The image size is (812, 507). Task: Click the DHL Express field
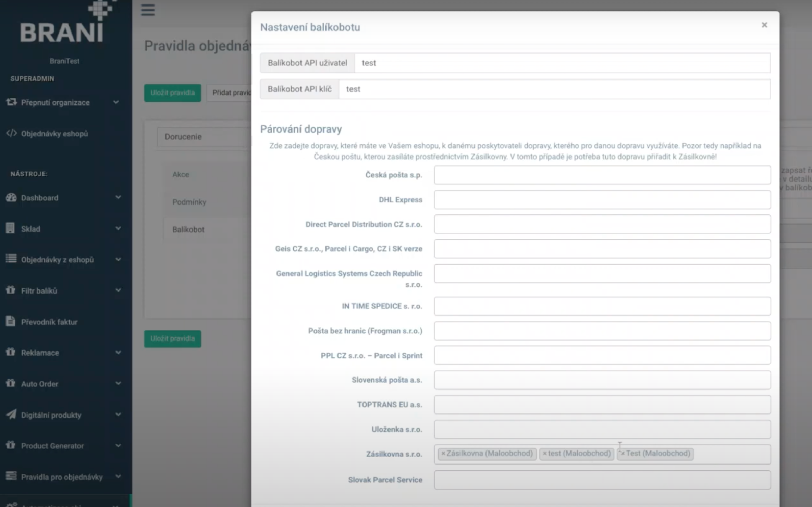[602, 200]
